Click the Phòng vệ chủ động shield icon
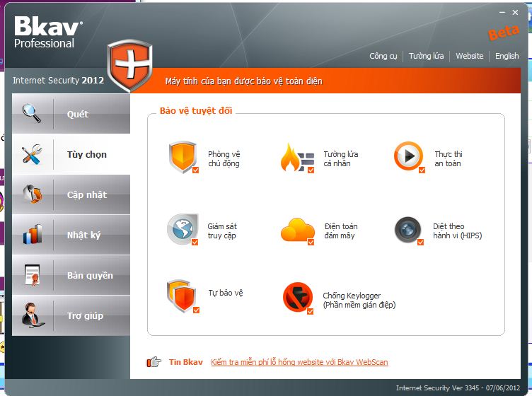 coord(183,157)
